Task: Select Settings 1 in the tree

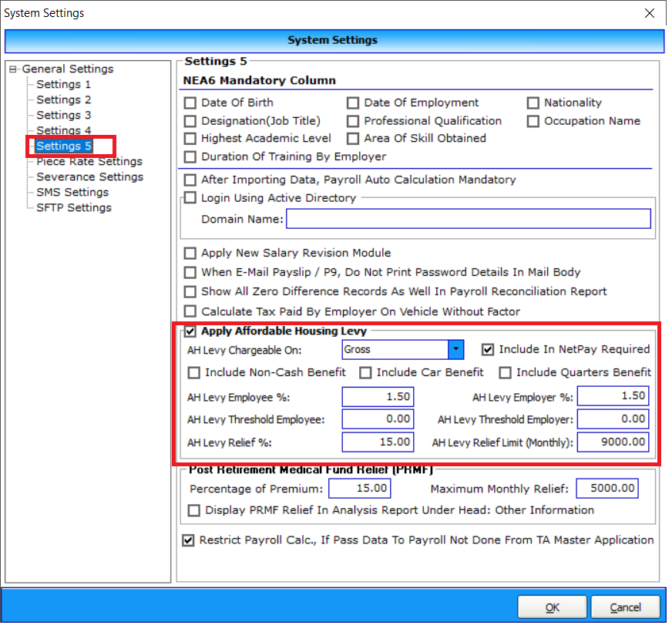Action: [x=63, y=85]
